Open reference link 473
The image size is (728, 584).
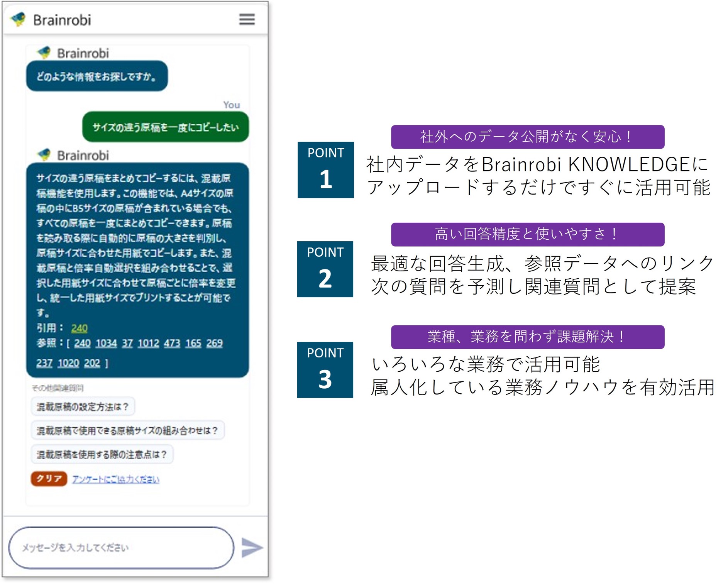point(172,343)
